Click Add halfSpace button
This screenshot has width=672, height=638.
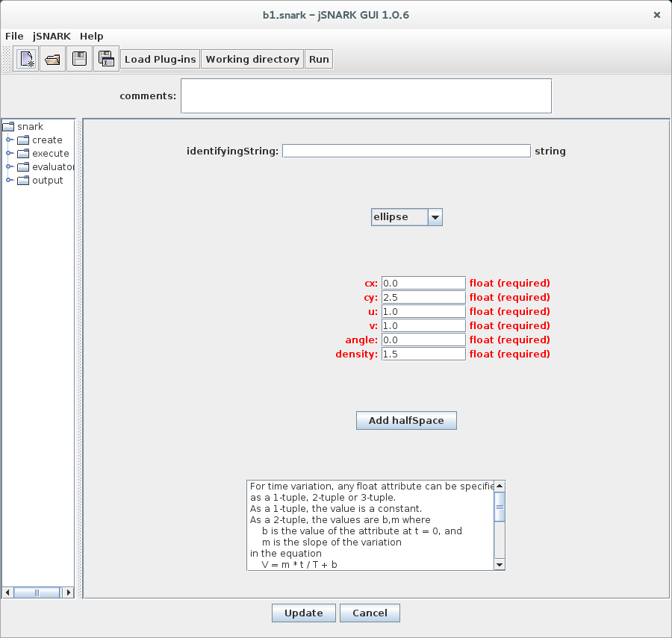pyautogui.click(x=406, y=420)
